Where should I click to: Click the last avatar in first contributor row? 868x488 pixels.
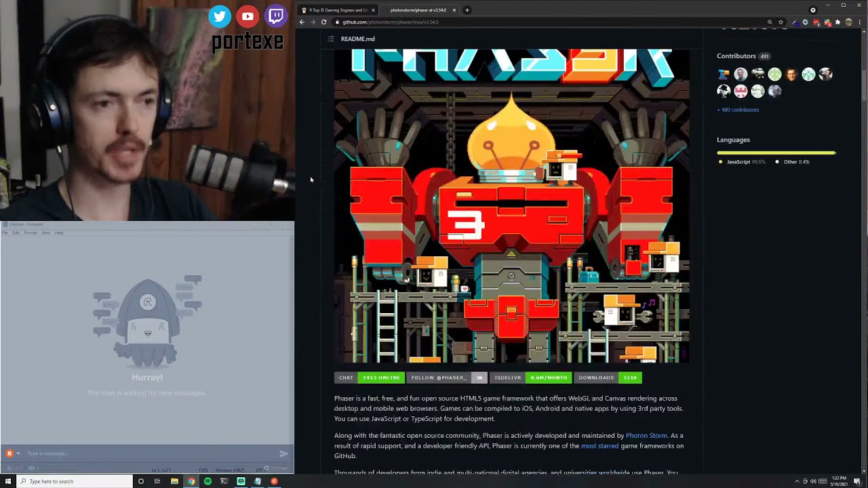coord(825,74)
